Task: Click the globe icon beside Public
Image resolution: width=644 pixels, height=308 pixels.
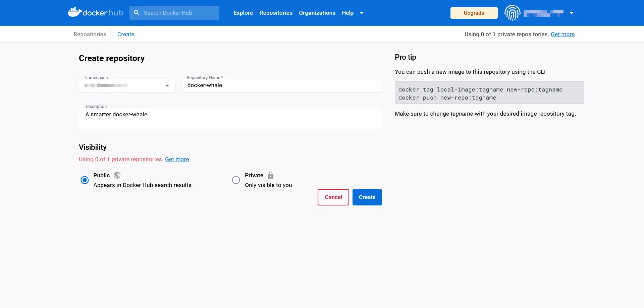Action: (x=117, y=175)
